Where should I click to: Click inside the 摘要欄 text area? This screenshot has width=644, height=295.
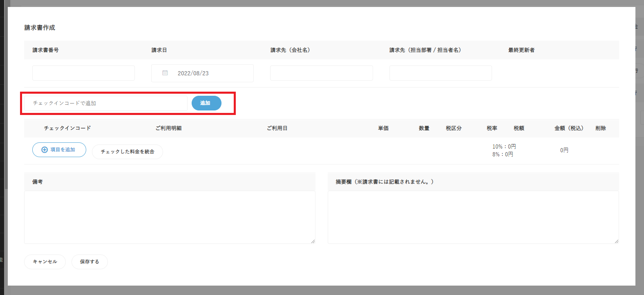tap(473, 217)
